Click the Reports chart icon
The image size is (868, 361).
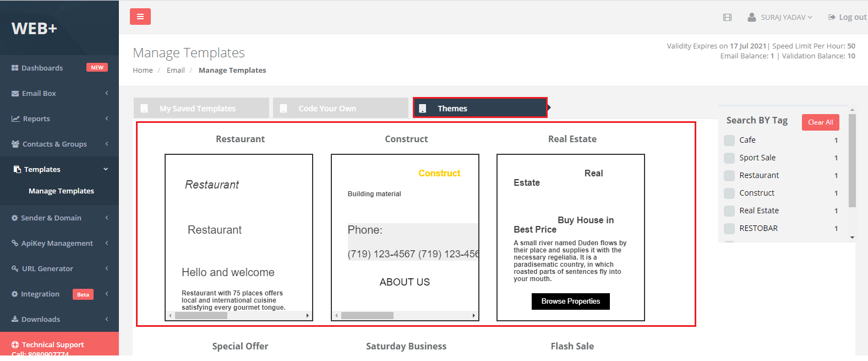(15, 119)
